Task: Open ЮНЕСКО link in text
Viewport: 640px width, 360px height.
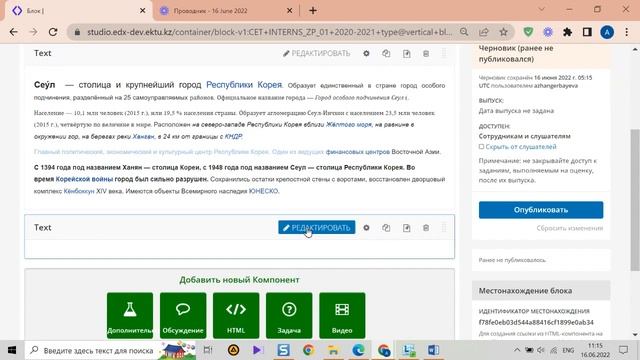Action: [263, 191]
